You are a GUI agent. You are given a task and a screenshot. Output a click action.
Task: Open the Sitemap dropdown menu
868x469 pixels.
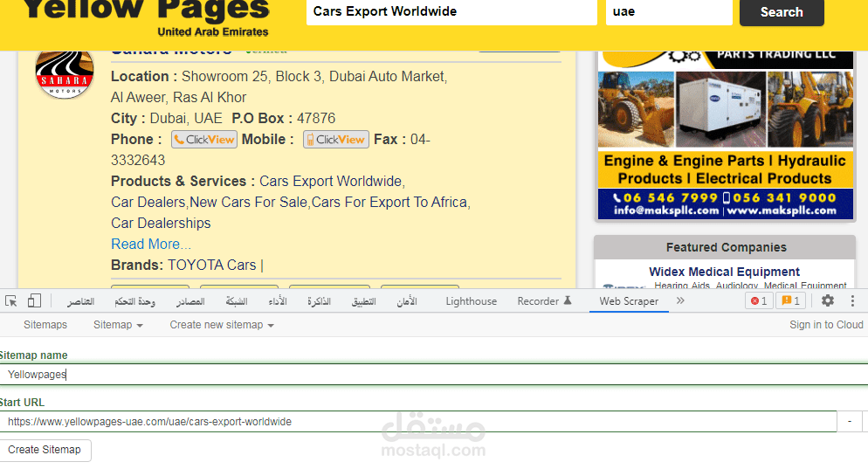pyautogui.click(x=118, y=325)
